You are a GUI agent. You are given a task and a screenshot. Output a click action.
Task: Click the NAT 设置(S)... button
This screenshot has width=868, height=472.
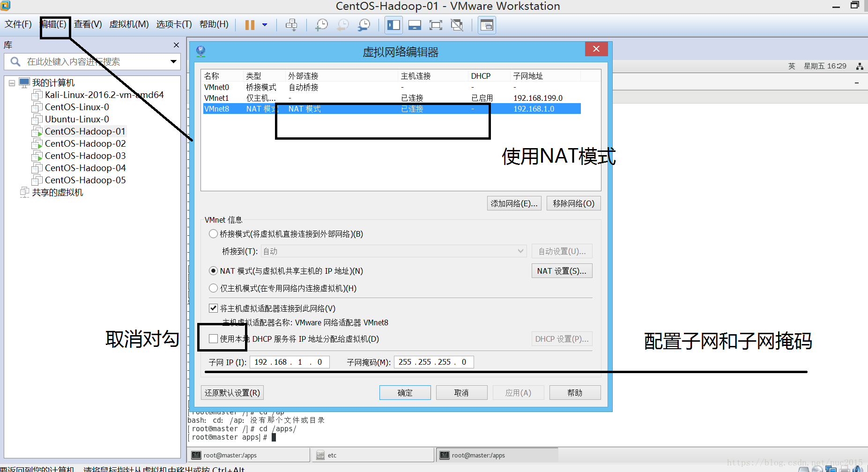point(562,271)
